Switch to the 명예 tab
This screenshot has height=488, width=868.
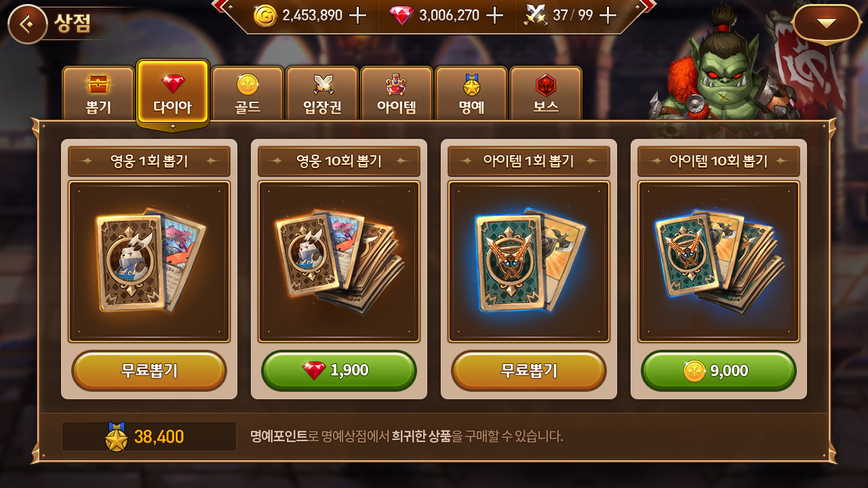[x=471, y=94]
